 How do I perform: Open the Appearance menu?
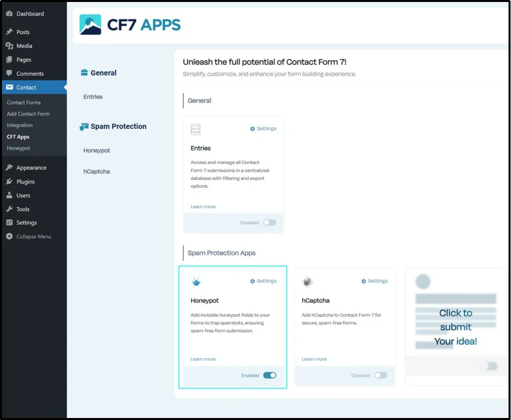click(31, 168)
